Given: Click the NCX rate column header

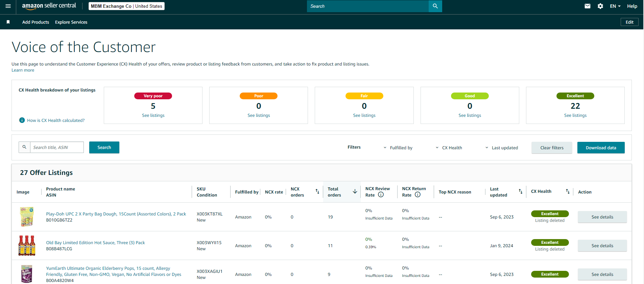Looking at the screenshot, I should (274, 192).
